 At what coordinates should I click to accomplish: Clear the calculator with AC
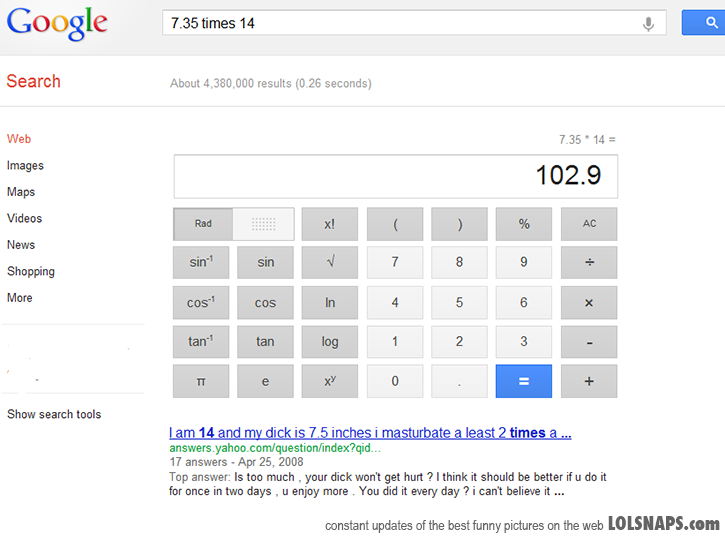coord(589,224)
